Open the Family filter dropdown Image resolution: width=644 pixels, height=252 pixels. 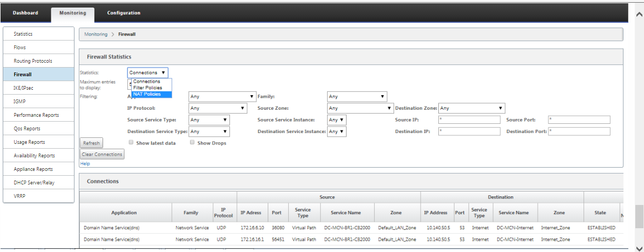(357, 97)
